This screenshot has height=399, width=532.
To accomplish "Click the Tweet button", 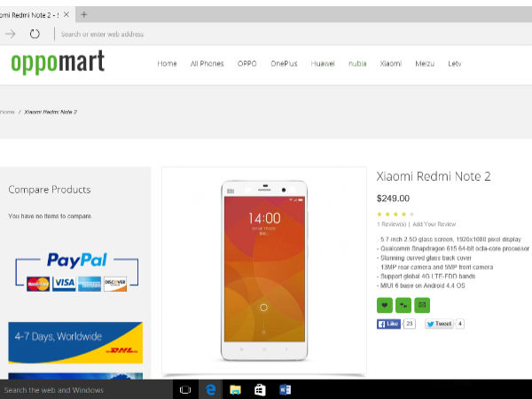I will (439, 324).
